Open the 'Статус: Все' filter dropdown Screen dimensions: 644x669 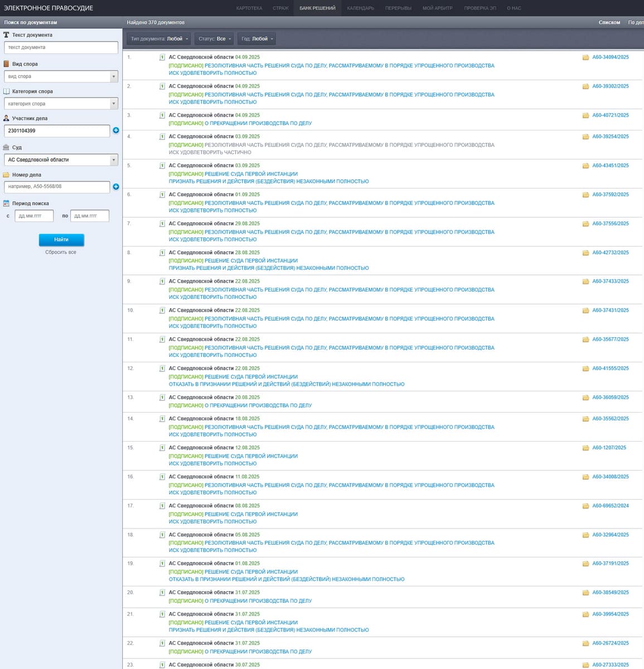click(x=214, y=39)
